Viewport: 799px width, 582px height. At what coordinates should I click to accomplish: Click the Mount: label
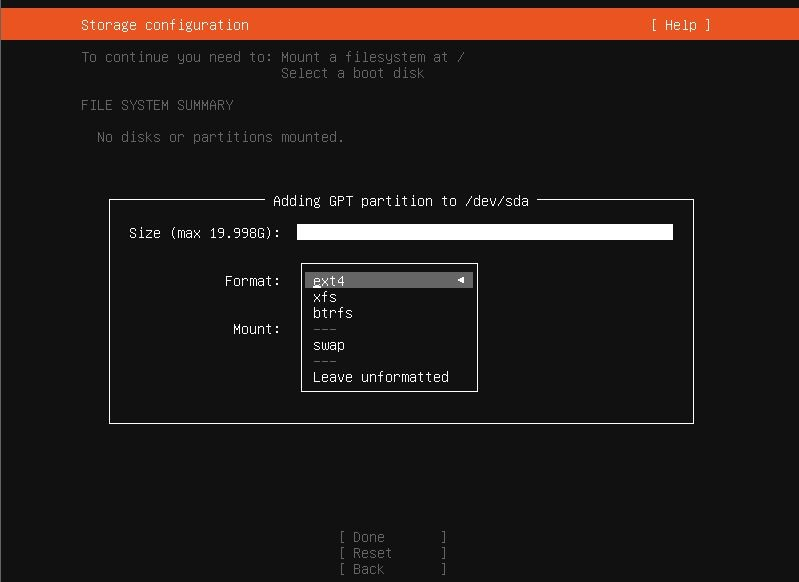[256, 329]
